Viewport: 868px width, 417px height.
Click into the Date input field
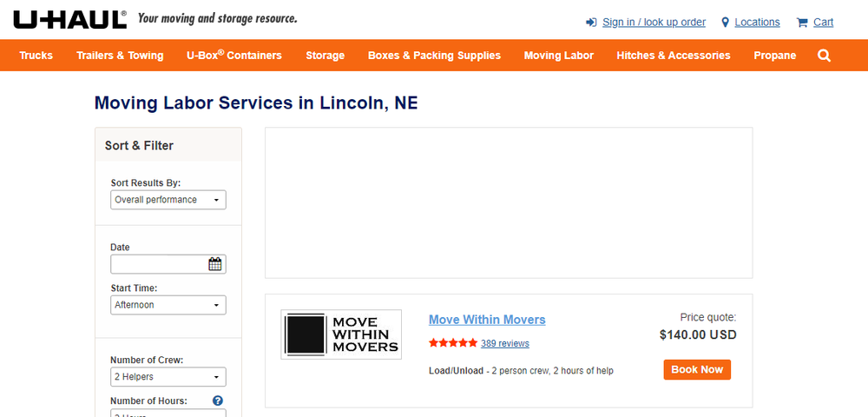pyautogui.click(x=159, y=264)
